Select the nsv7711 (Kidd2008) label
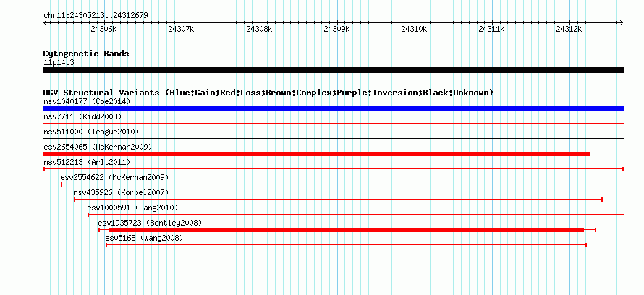This screenshot has height=295, width=644. click(x=82, y=117)
